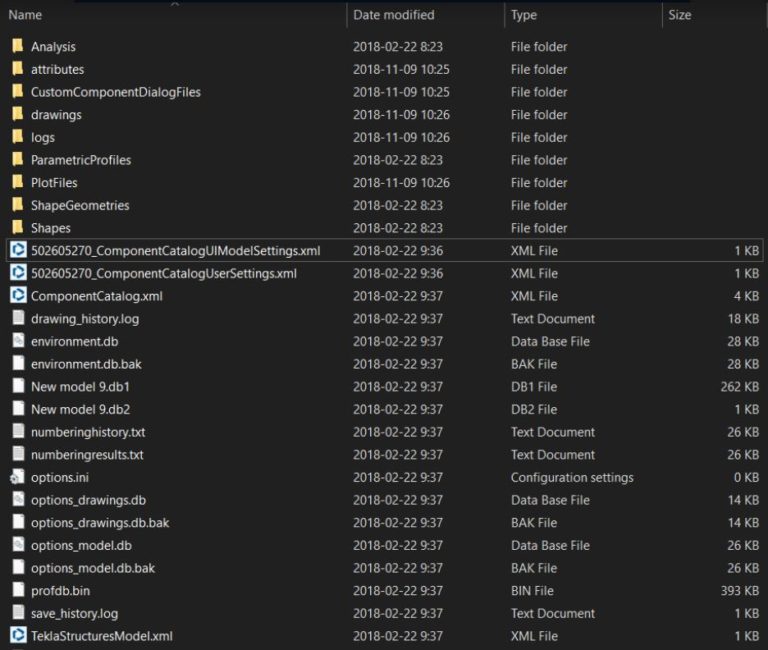
Task: Click the ComponentCatalog.xml file icon
Action: [x=18, y=296]
